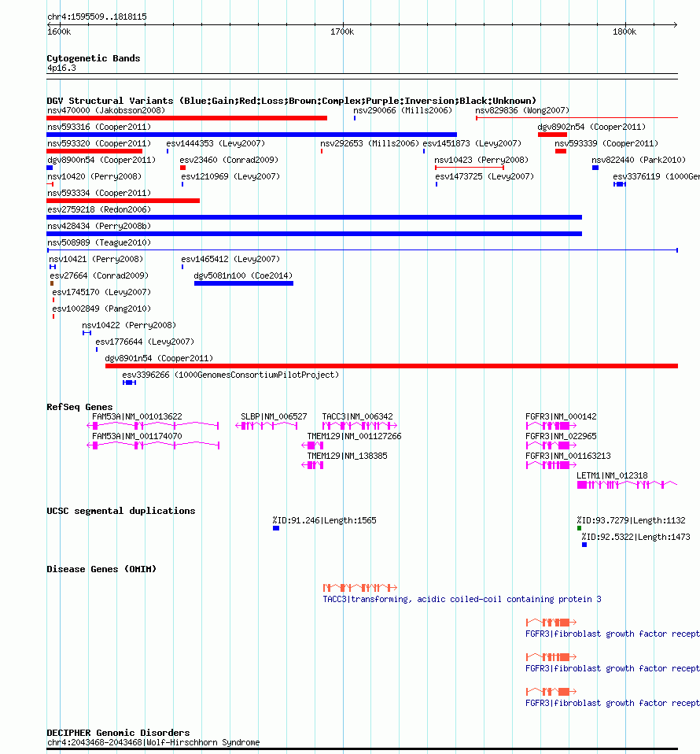Select the nsv428434 (Perry2008b) blue bar
This screenshot has height=754, width=700.
(314, 234)
